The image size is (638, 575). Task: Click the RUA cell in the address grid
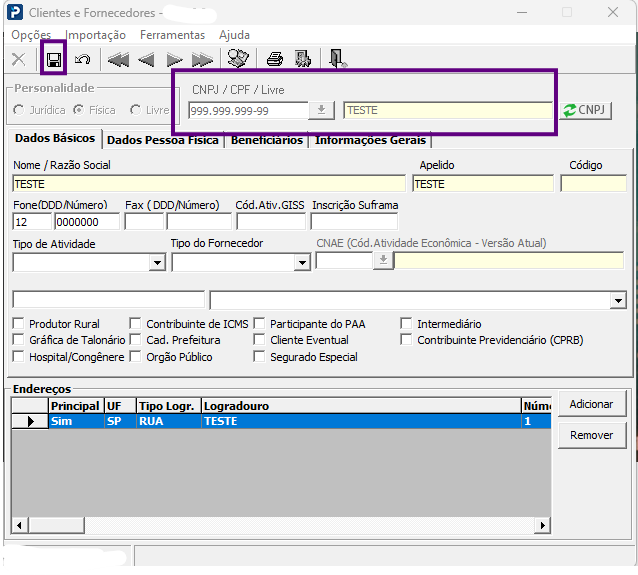169,421
